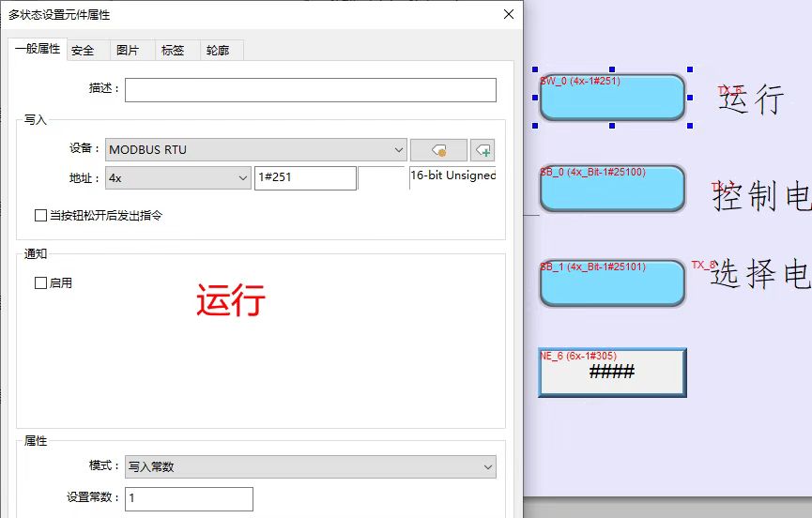
Task: Click the 运行 text label on canvas
Action: pyautogui.click(x=751, y=99)
